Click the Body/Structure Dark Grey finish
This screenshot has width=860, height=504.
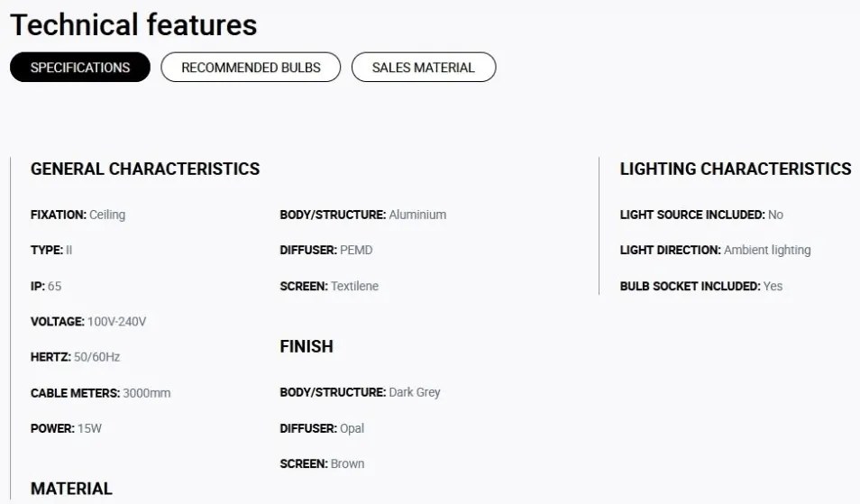pos(361,392)
